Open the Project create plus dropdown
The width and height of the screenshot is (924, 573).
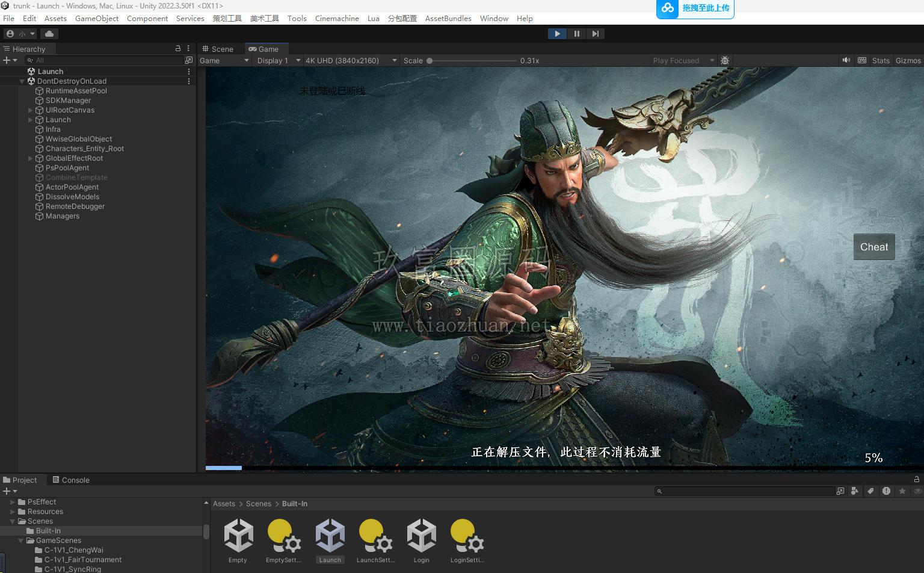[10, 491]
